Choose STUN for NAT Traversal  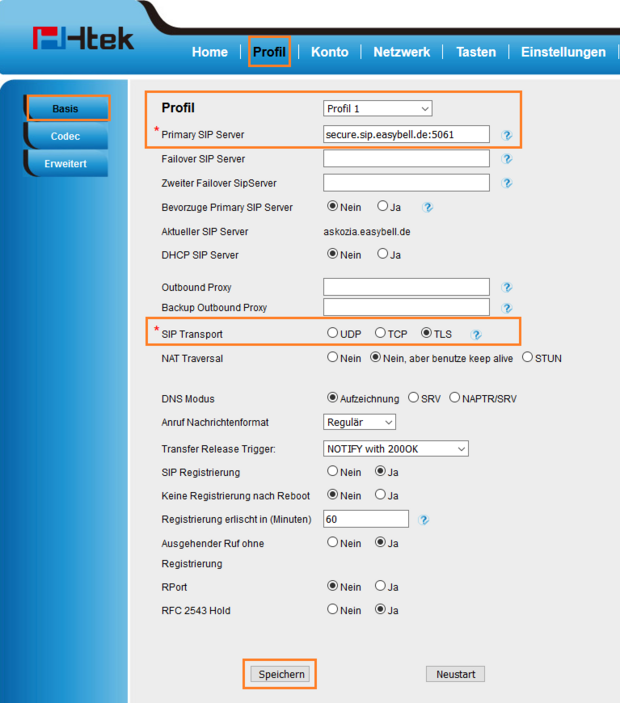pyautogui.click(x=527, y=357)
